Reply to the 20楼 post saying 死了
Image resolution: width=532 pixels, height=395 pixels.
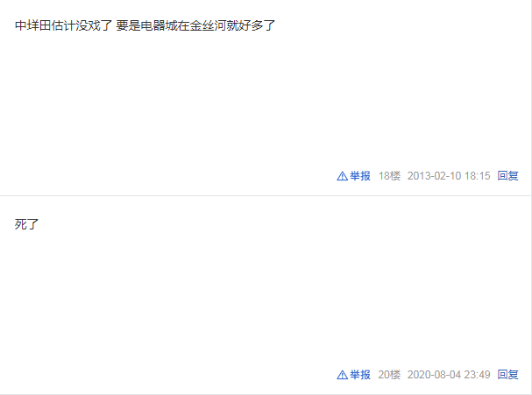508,375
